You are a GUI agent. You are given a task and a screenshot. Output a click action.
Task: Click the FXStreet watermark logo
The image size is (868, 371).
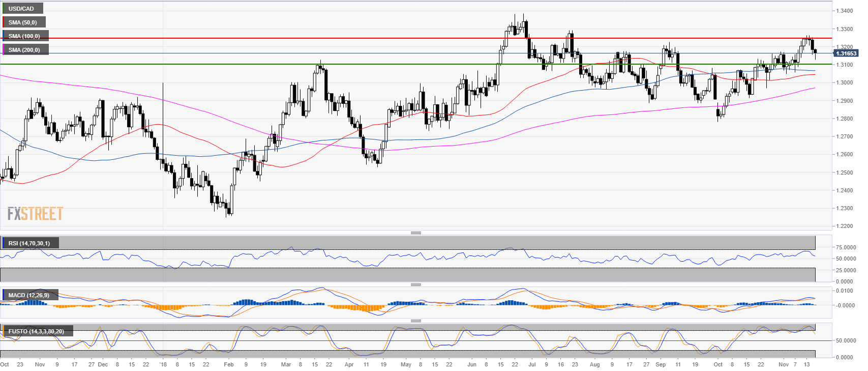[x=35, y=214]
